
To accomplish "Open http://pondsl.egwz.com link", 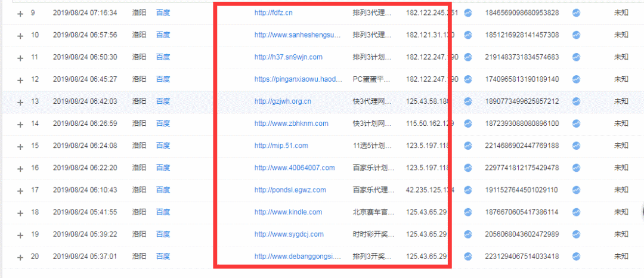I will pyautogui.click(x=290, y=190).
